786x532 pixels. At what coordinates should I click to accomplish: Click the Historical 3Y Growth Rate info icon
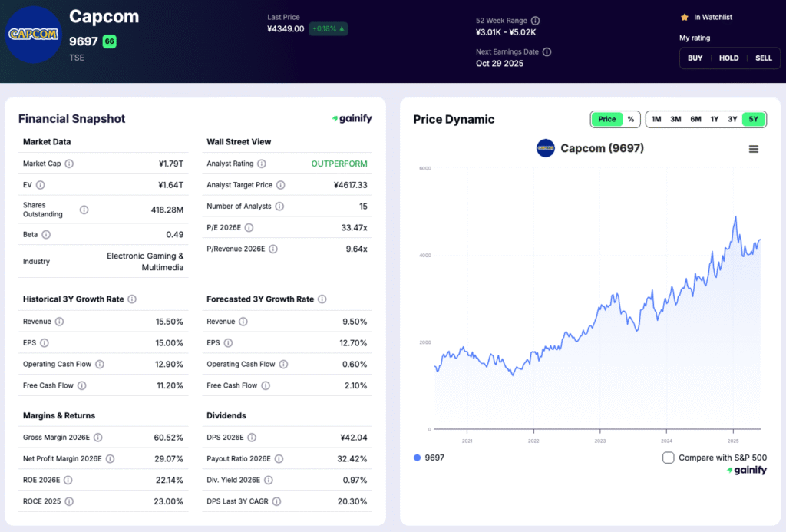(x=132, y=299)
